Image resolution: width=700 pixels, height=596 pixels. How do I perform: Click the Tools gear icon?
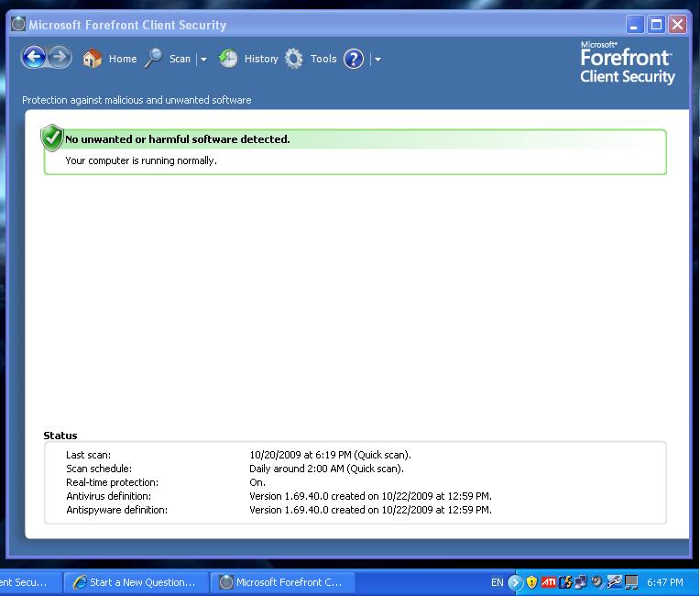(x=294, y=59)
